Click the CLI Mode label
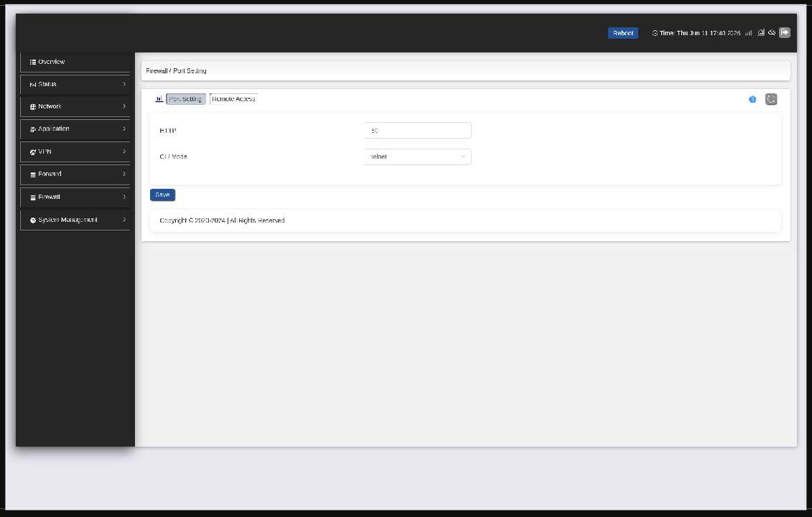This screenshot has width=812, height=517. tap(173, 157)
